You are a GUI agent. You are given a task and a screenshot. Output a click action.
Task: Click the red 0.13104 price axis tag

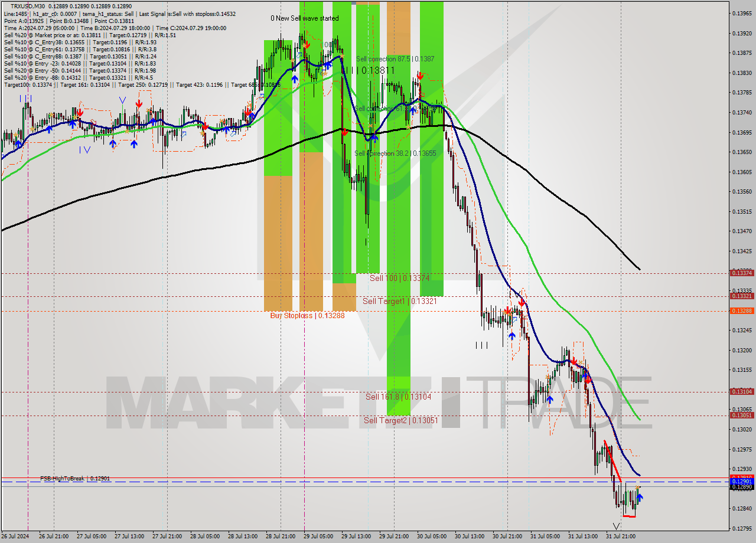point(742,391)
